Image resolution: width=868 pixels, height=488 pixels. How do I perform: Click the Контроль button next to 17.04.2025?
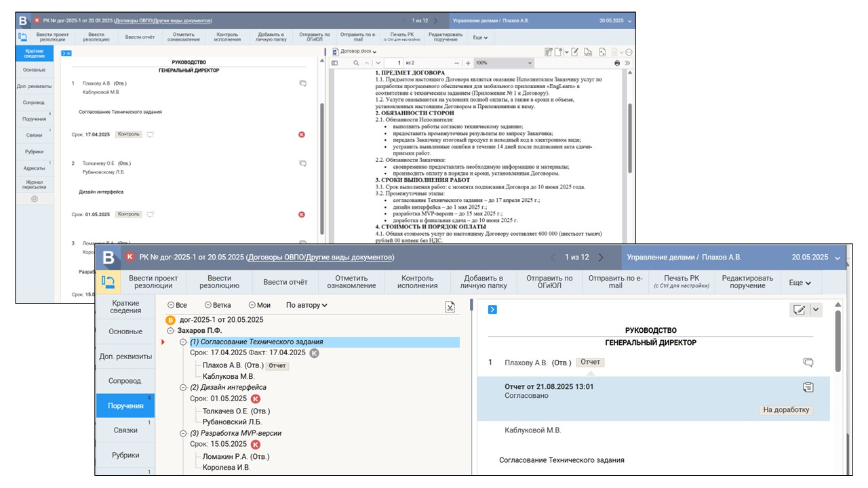click(128, 134)
